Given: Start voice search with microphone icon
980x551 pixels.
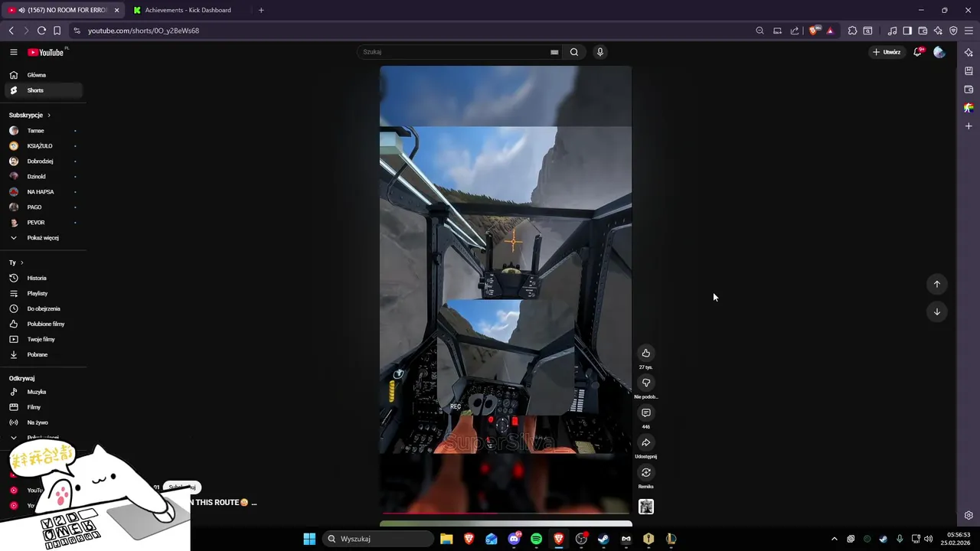Looking at the screenshot, I should click(x=600, y=52).
